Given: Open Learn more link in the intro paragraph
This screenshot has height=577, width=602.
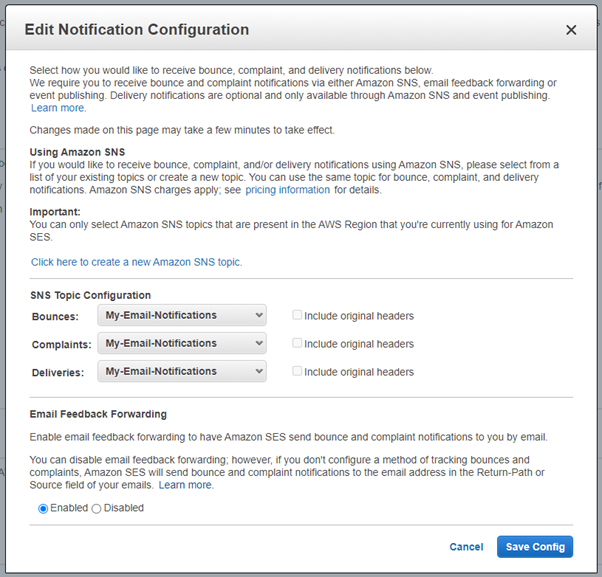Looking at the screenshot, I should [58, 108].
